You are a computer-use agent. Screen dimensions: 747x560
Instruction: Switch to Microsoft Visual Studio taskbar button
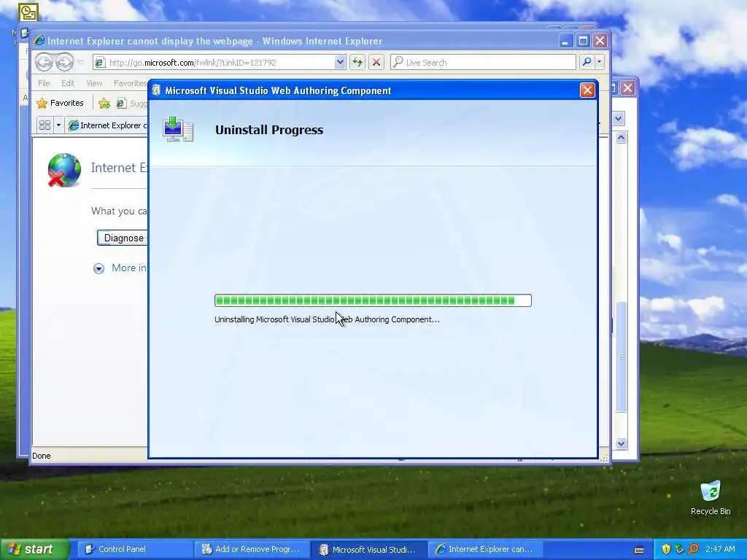(x=368, y=550)
